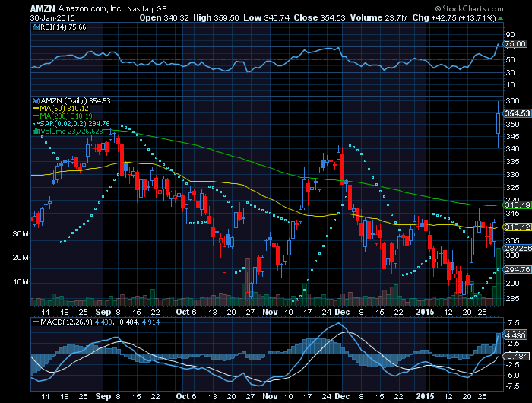Click the 318.19 green MA(200) axis flag

(517, 205)
